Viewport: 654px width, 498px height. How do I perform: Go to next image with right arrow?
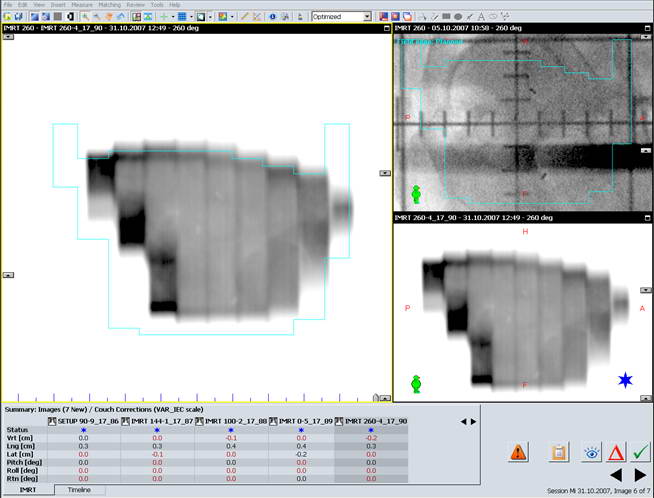tap(641, 475)
